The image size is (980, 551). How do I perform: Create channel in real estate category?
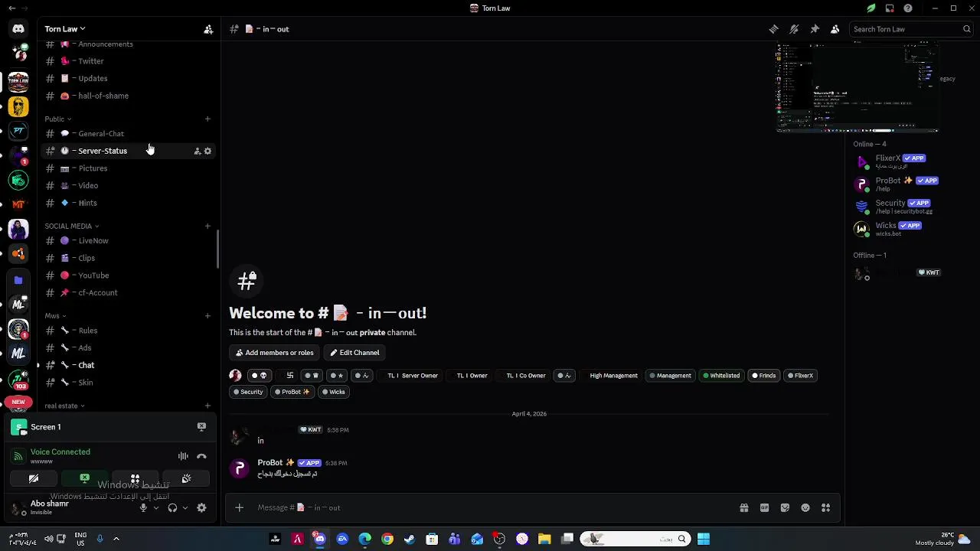click(207, 406)
